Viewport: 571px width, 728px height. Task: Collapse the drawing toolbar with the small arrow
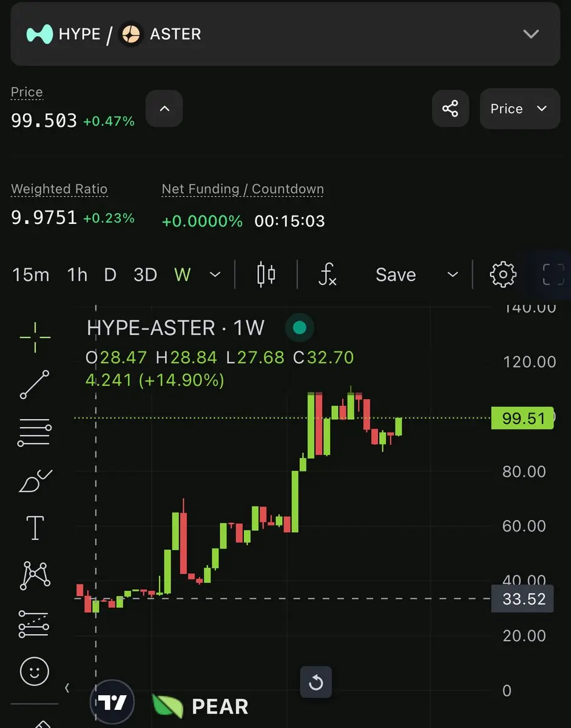point(67,688)
